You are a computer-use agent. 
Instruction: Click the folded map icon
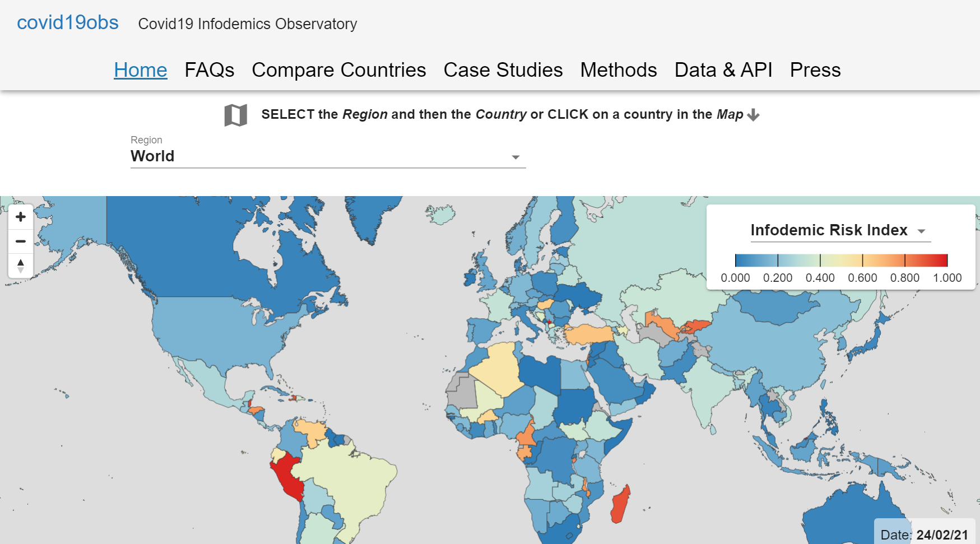tap(235, 115)
